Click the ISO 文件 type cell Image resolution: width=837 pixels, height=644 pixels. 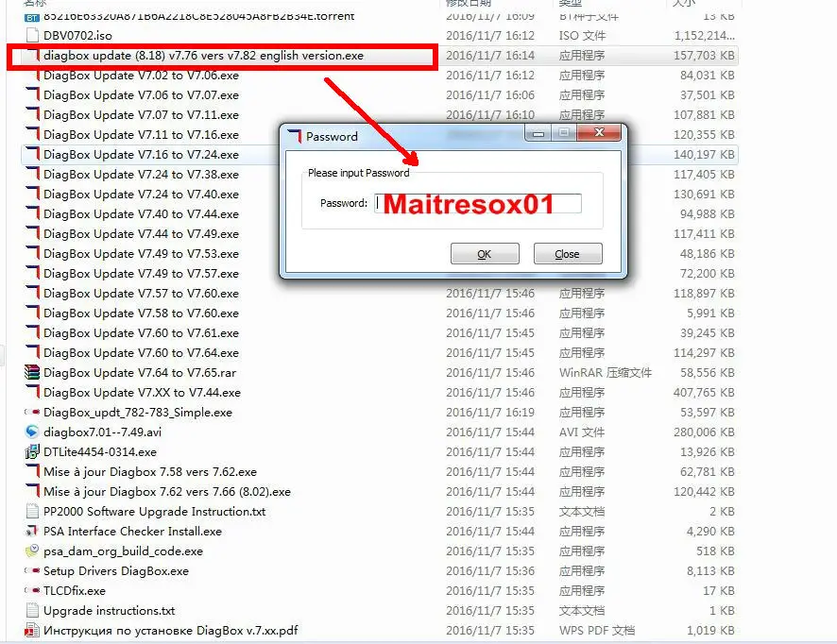coord(582,36)
